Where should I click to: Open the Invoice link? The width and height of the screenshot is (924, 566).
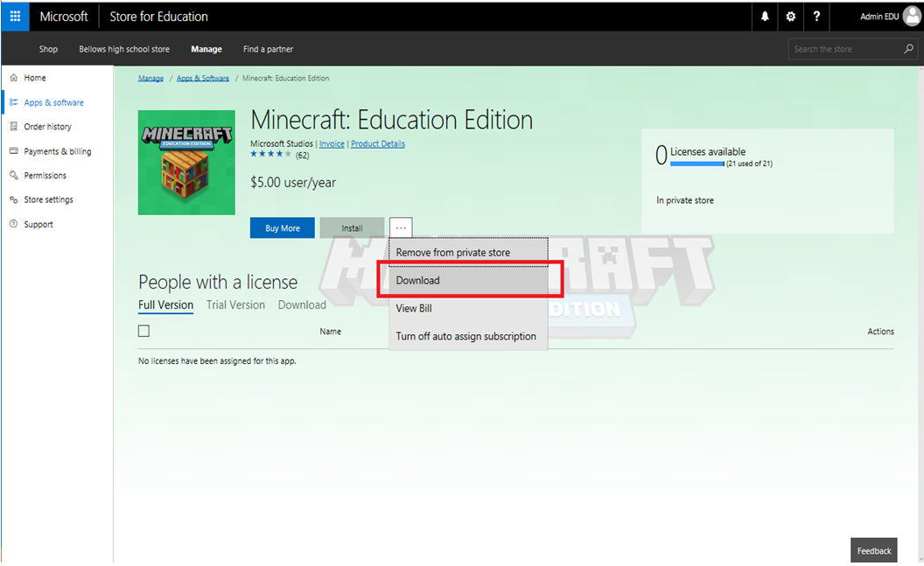click(332, 143)
